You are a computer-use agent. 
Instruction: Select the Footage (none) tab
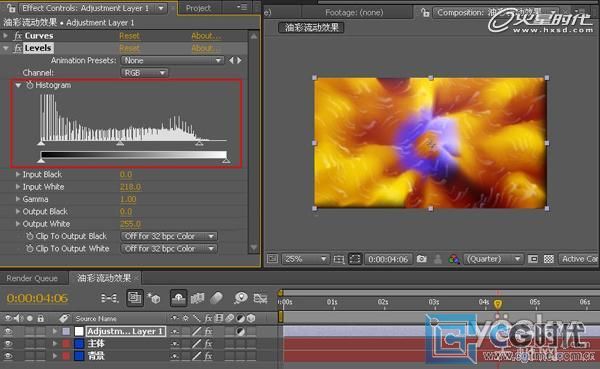pyautogui.click(x=354, y=13)
